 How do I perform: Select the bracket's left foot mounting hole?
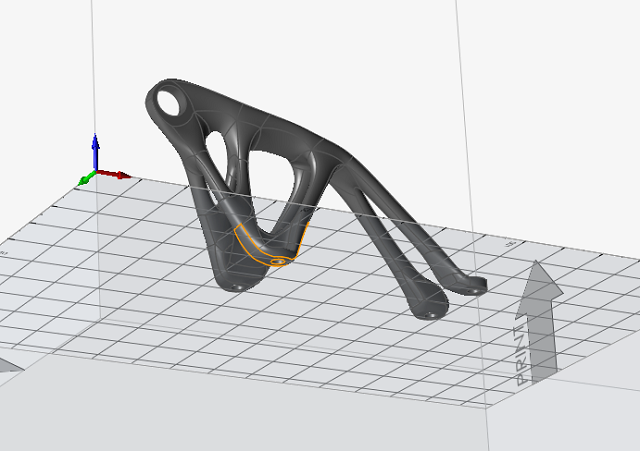point(240,285)
